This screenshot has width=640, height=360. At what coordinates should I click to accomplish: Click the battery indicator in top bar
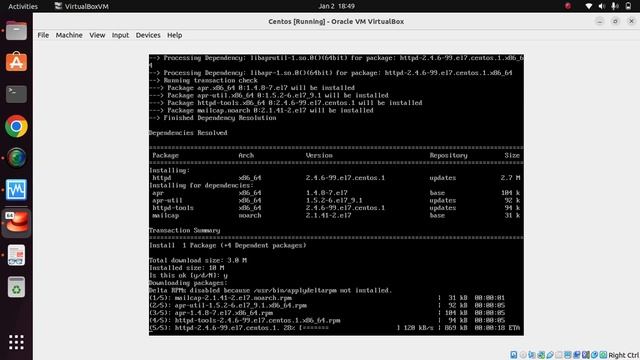(628, 6)
